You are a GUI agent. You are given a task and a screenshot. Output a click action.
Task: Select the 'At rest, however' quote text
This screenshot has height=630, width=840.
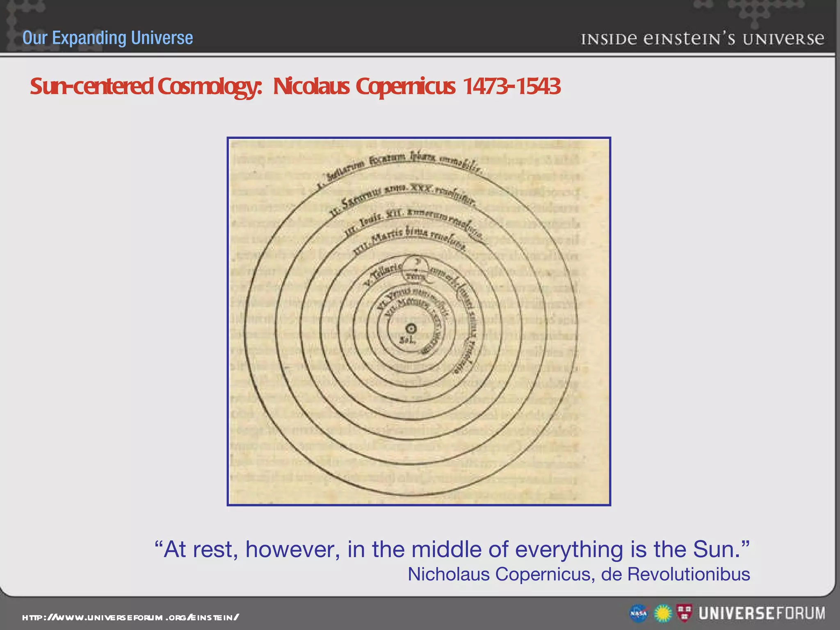[452, 549]
